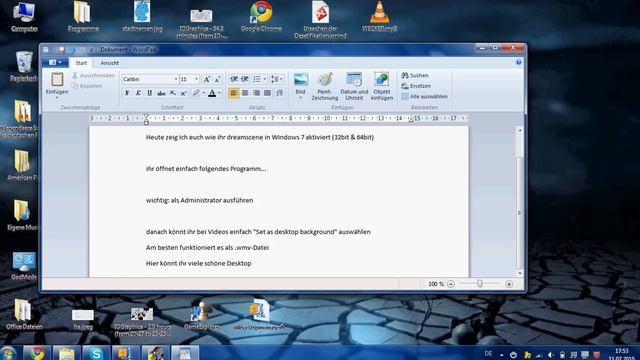Open the paragraph settings dialog icon
Viewport: 640px width, 360px height.
280,93
